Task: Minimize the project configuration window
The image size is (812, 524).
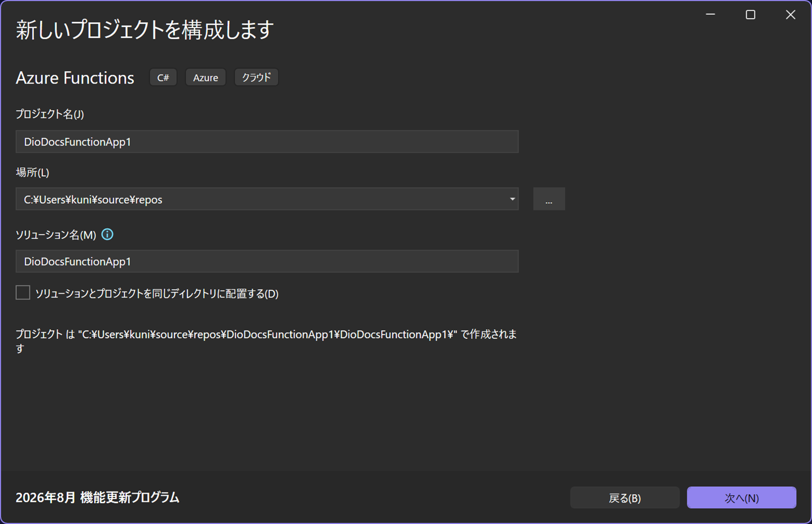Action: pos(710,15)
